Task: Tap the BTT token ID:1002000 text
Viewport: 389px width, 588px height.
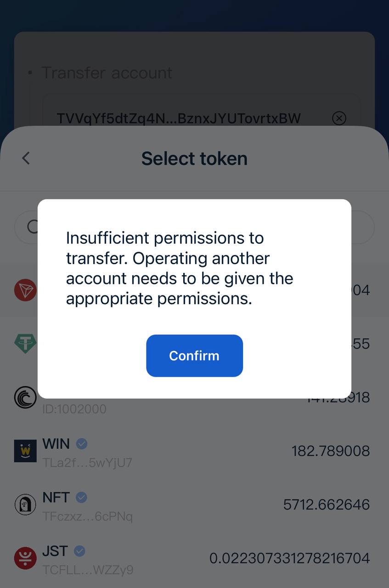Action: click(x=74, y=409)
